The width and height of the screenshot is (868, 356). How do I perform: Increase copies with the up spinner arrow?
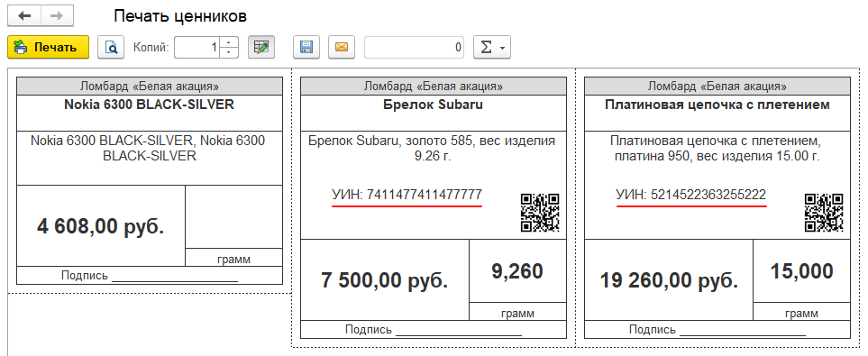click(229, 42)
